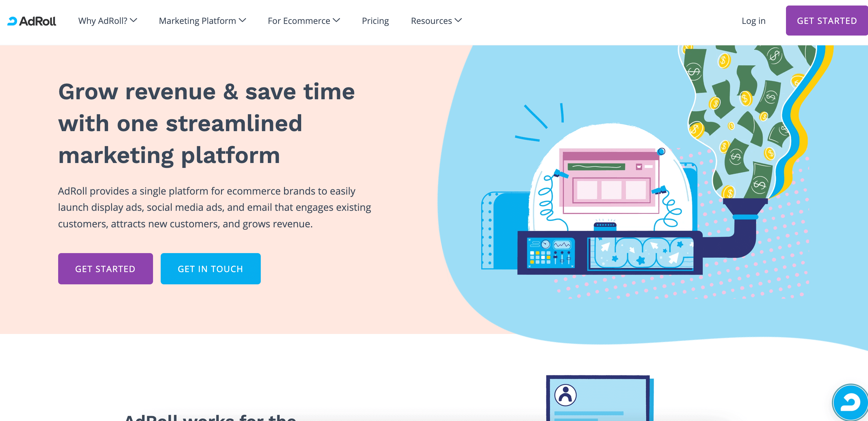Image resolution: width=868 pixels, height=421 pixels.
Task: Click the hero GET STARTED header button
Action: [x=826, y=21]
